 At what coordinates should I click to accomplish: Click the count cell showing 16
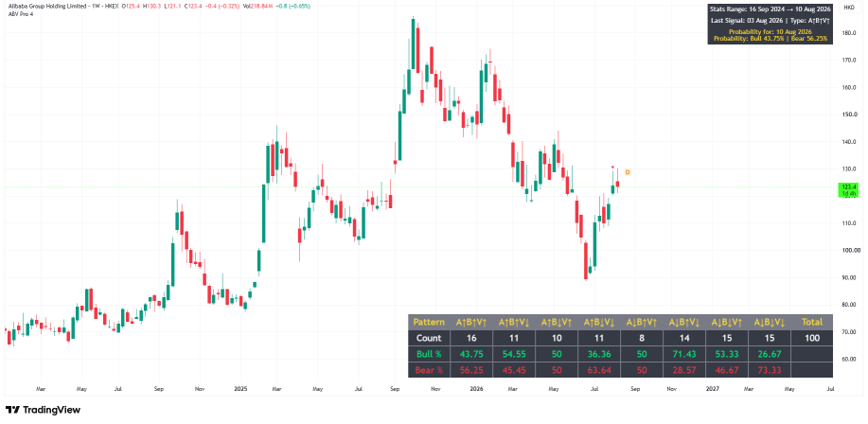471,338
